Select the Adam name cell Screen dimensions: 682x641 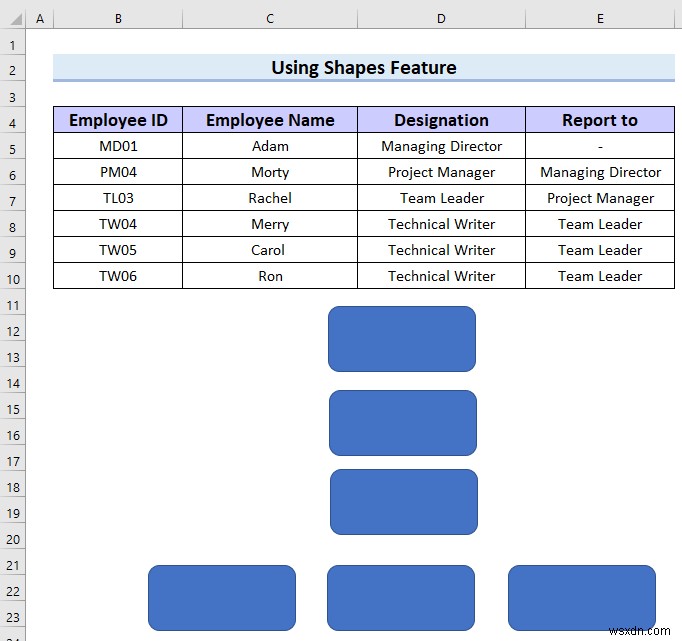pos(270,146)
